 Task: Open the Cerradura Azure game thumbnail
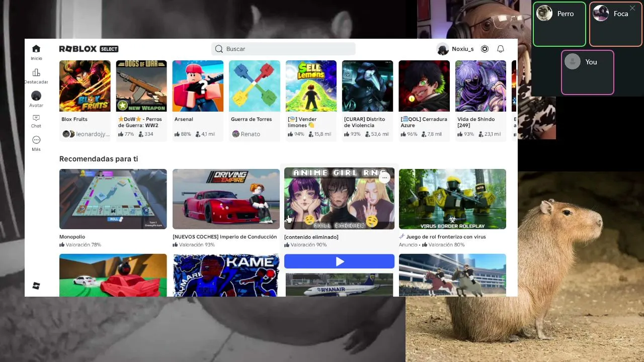pyautogui.click(x=424, y=86)
